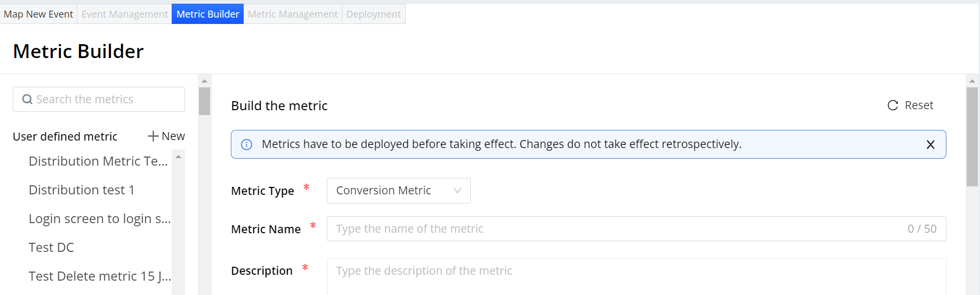The width and height of the screenshot is (980, 295).
Task: Open the Event Management tab
Action: (125, 14)
